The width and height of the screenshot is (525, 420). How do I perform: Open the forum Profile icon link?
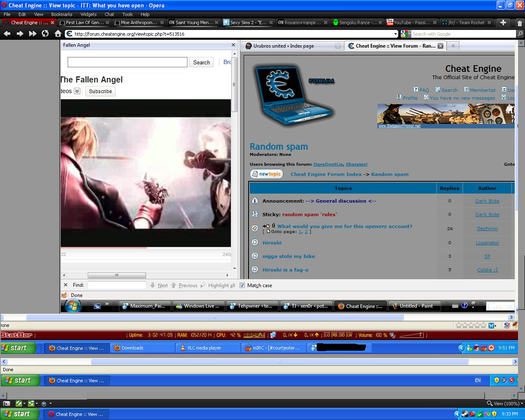click(399, 97)
